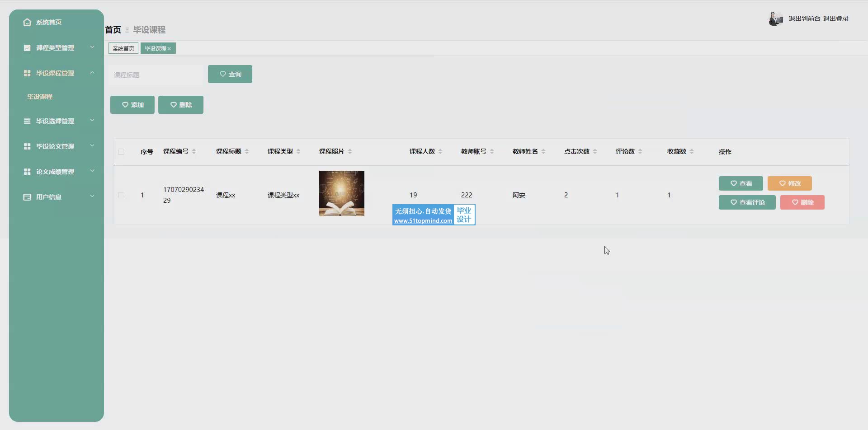Sort by 课程照片 column arrows
Screen dimensions: 868x430
350,151
